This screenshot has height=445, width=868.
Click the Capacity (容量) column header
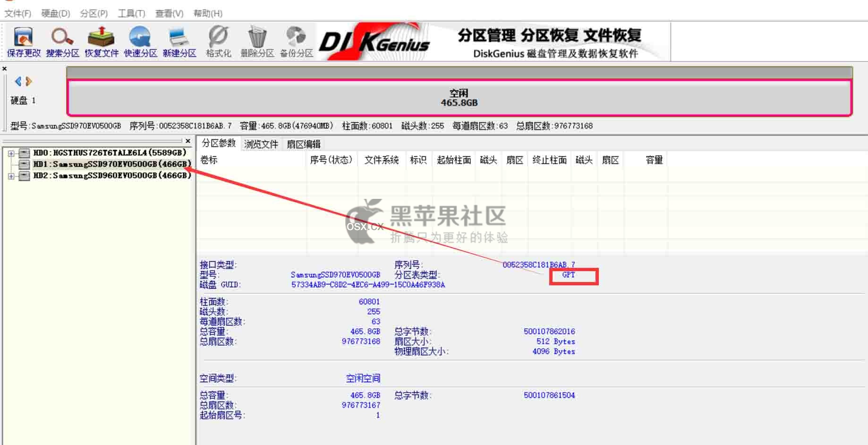click(654, 160)
